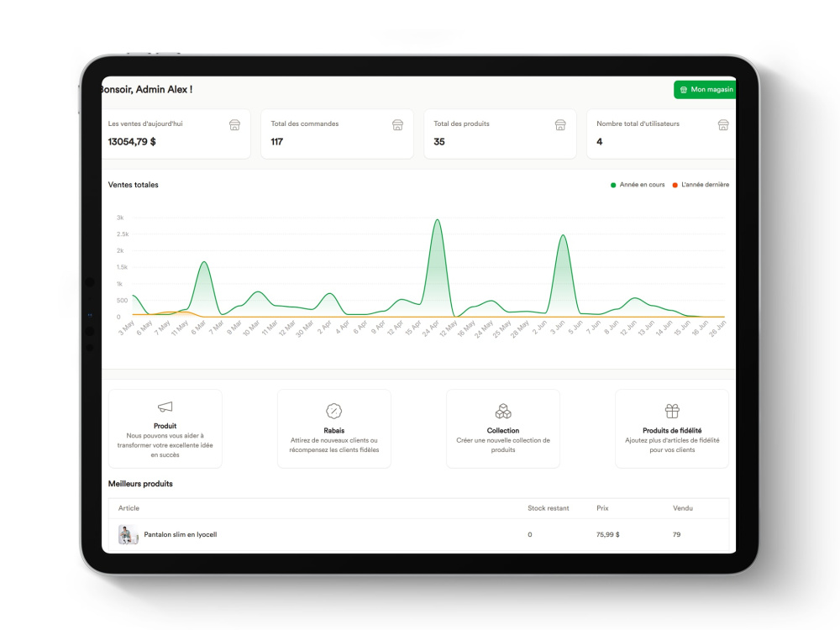Screen dimensions: 840x630
Task: Click the Nombre total d'utilisateurs label
Action: [638, 123]
